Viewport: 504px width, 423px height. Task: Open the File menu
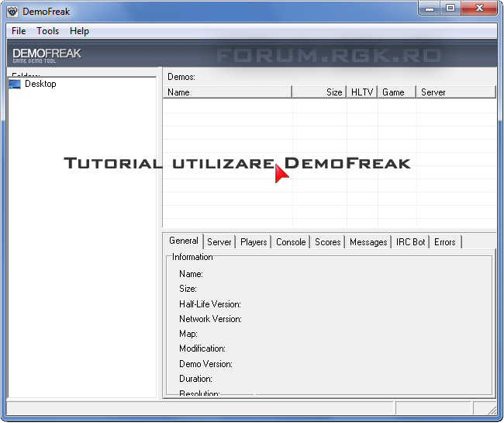[19, 31]
